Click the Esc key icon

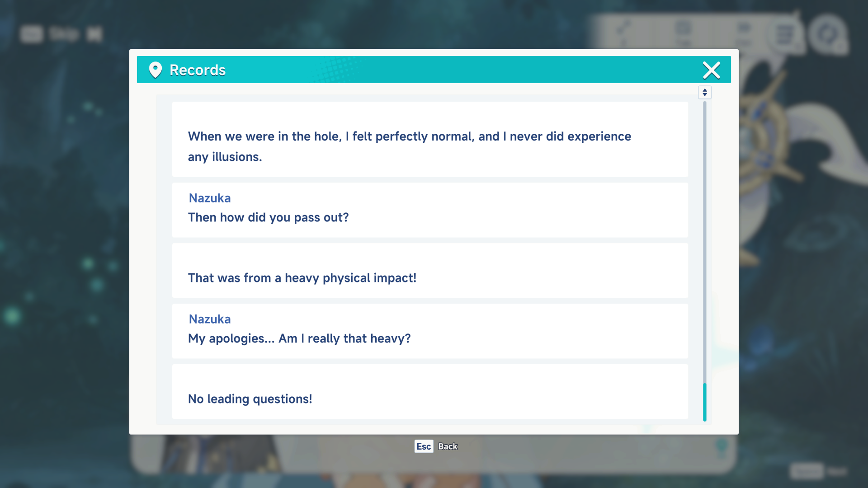click(424, 446)
